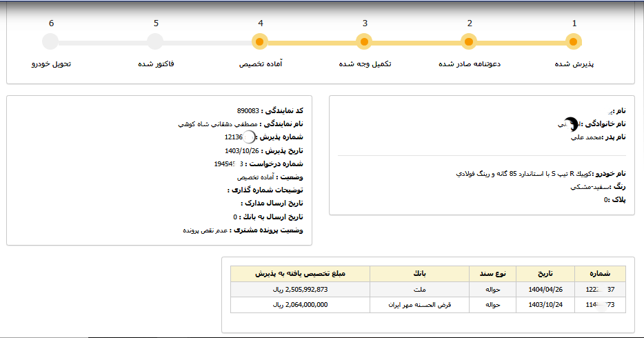Click grey step 5 circle 'فاکتور شده'
644x338 pixels.
[156, 42]
